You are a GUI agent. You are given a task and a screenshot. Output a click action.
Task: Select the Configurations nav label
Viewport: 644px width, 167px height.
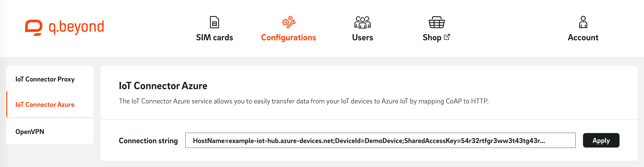coord(288,37)
